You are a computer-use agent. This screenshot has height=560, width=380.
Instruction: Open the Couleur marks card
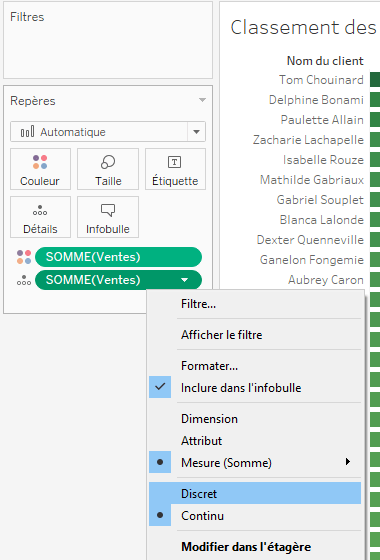tap(40, 169)
